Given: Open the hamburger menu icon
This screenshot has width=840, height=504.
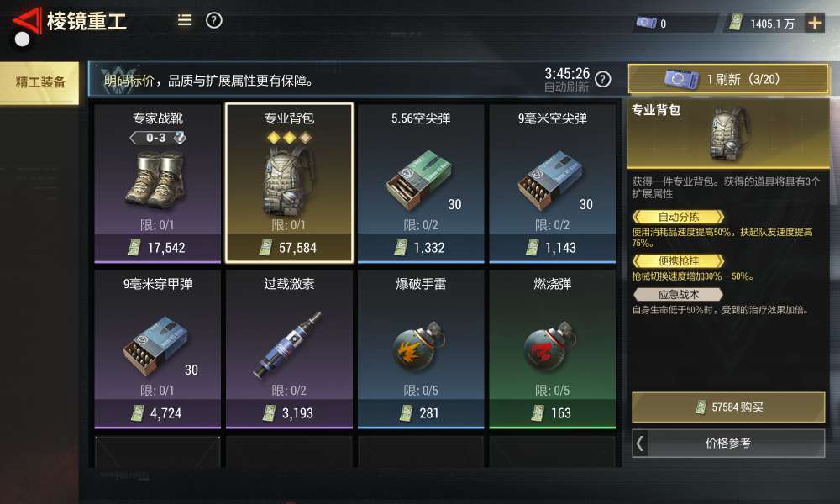Looking at the screenshot, I should pyautogui.click(x=184, y=20).
